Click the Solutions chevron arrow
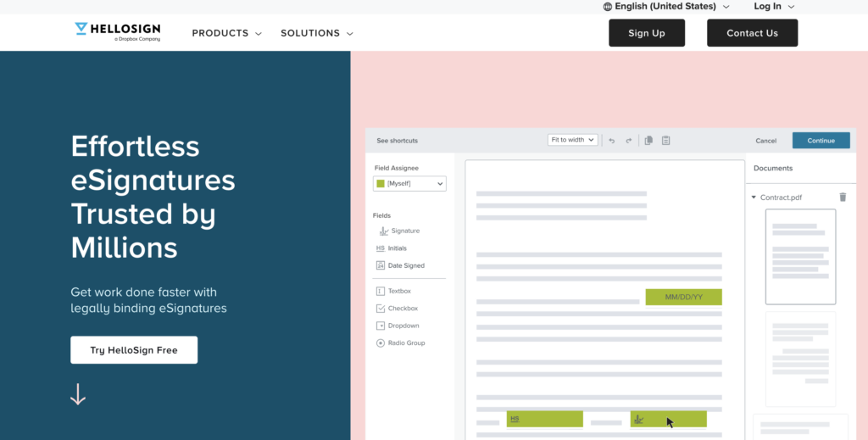Screen dimensions: 868x440 pos(349,34)
